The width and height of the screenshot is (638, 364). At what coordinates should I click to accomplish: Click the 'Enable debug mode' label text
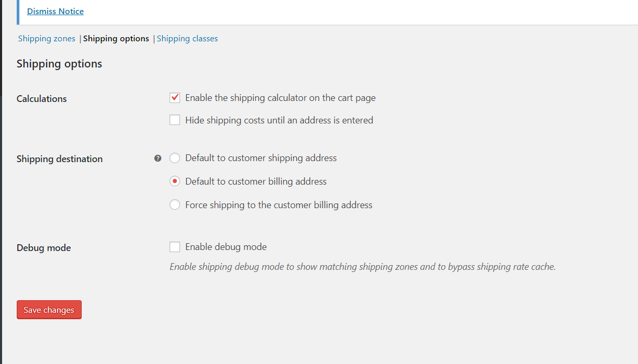pos(226,247)
